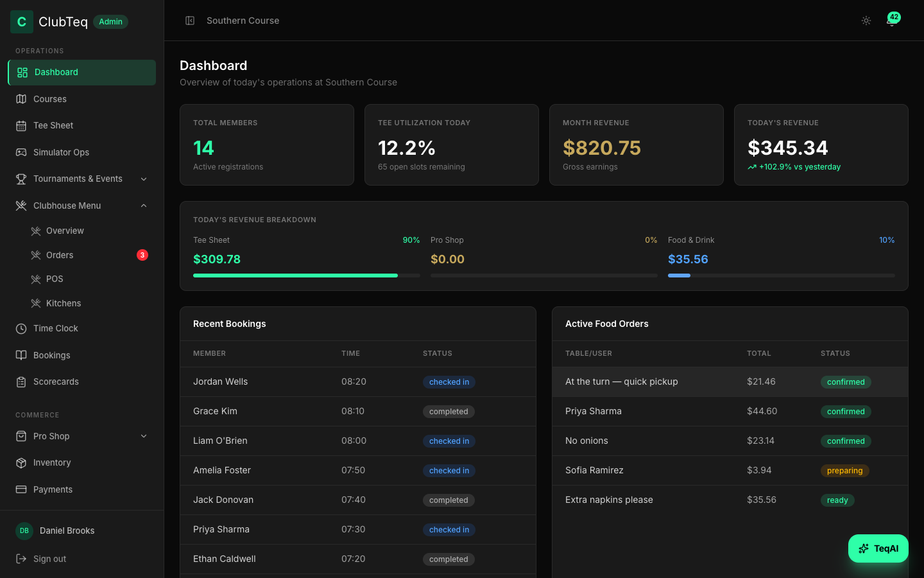Click Daniel Brooks profile name
Screen dimensions: 924x578
pyautogui.click(x=67, y=530)
